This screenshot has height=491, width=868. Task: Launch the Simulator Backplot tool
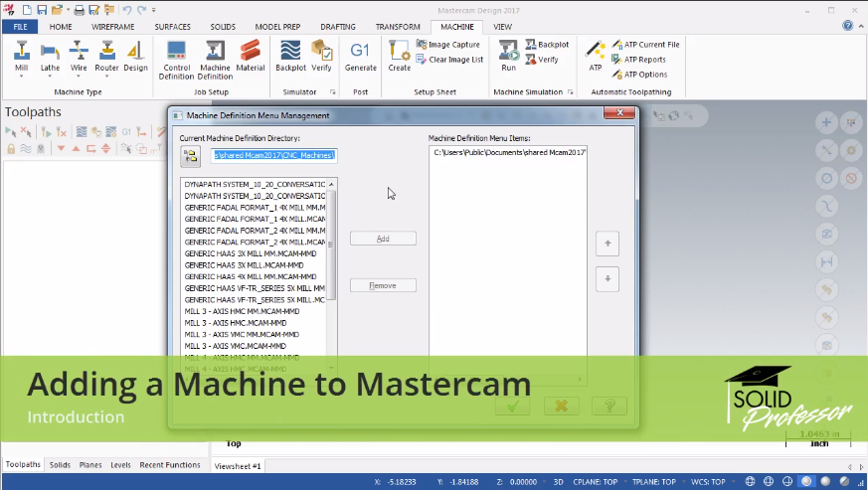pos(290,56)
